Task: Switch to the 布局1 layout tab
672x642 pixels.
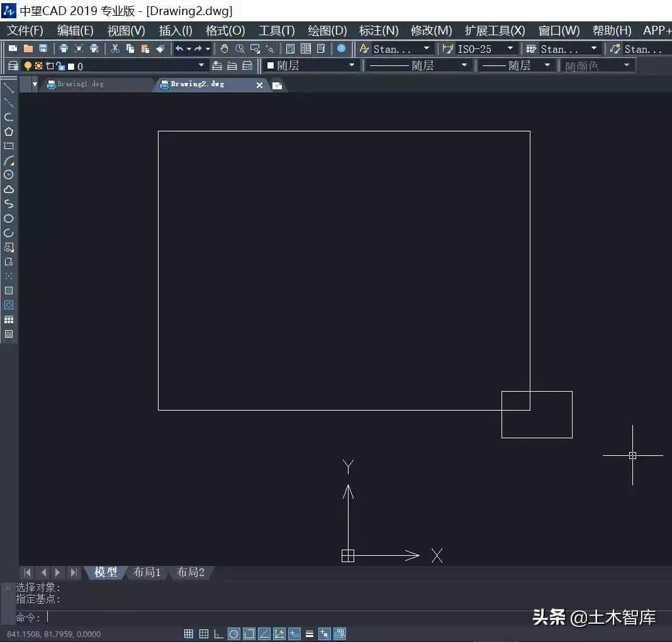Action: click(147, 572)
